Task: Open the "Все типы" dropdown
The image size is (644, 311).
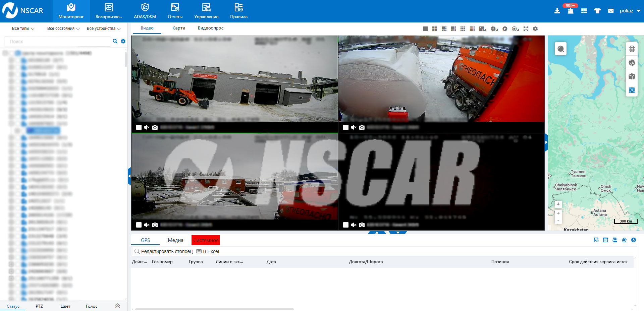Action: (x=23, y=28)
